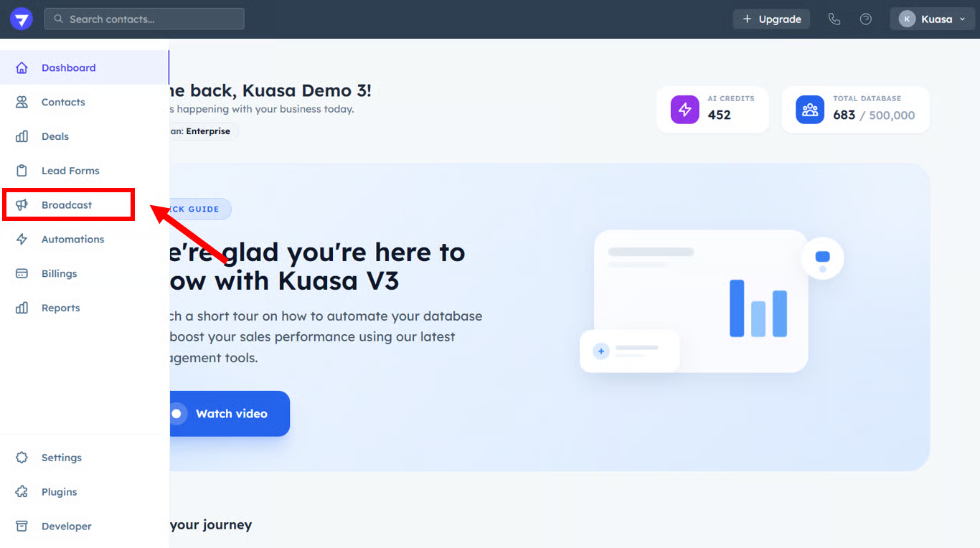Viewport: 980px width, 548px height.
Task: Open the Developer menu item
Action: pyautogui.click(x=66, y=526)
